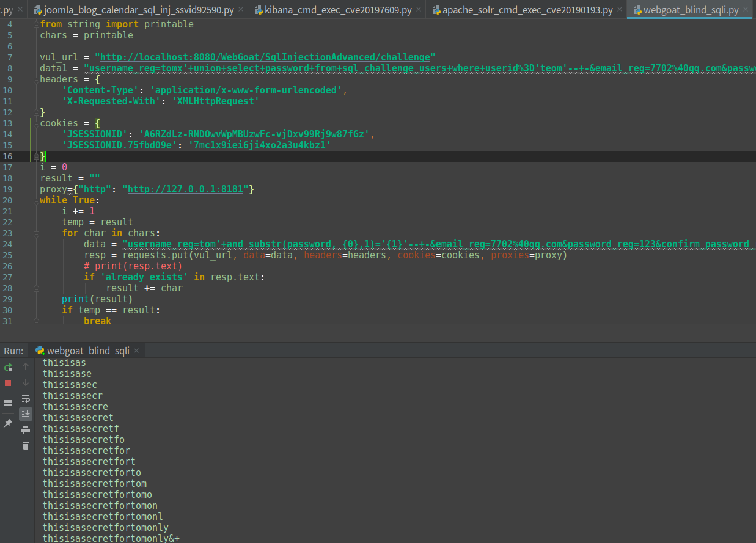The image size is (756, 543).
Task: Click the data1 assignment on line 8
Action: click(397, 68)
